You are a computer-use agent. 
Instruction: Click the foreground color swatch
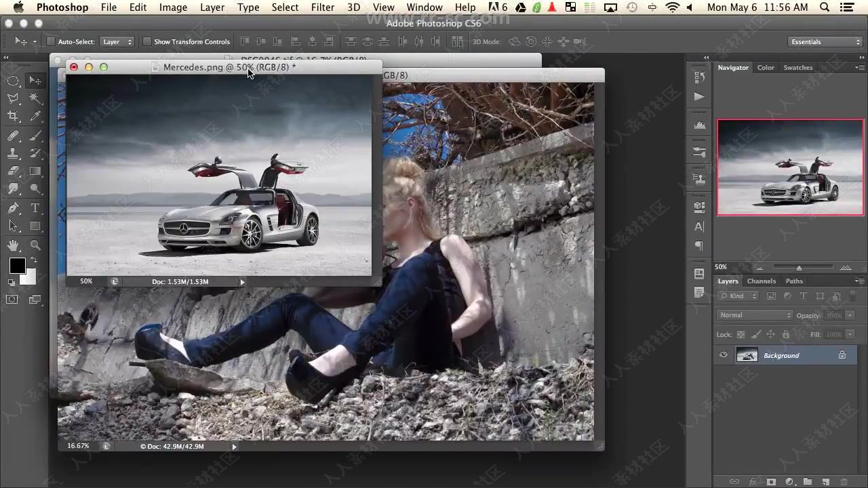17,266
